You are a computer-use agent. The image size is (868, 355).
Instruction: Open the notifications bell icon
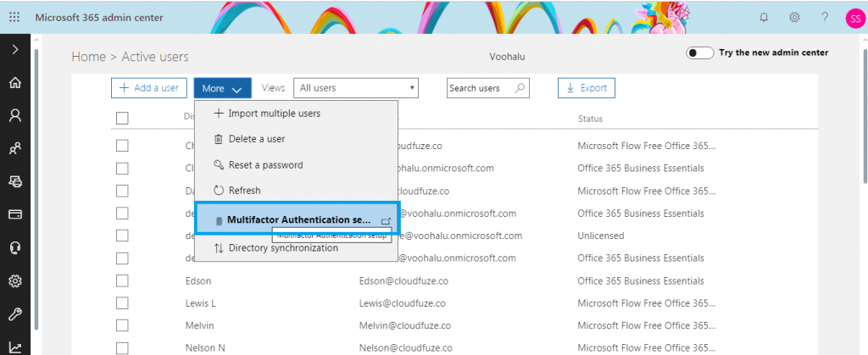point(764,17)
